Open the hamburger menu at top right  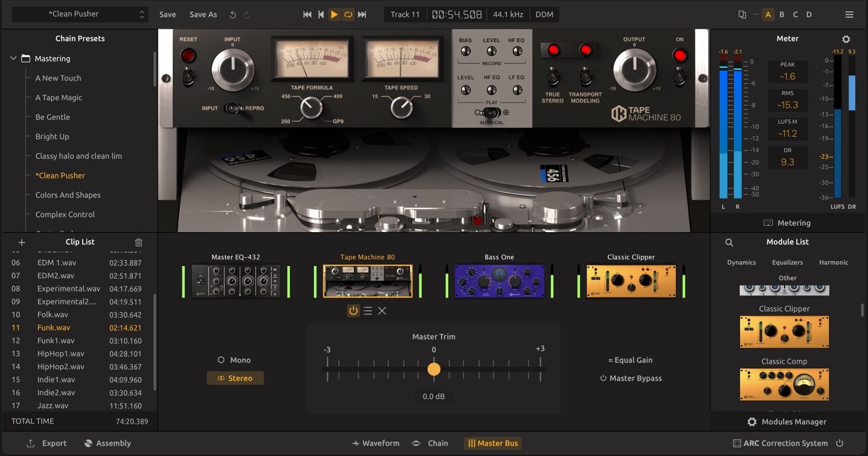[x=849, y=14]
